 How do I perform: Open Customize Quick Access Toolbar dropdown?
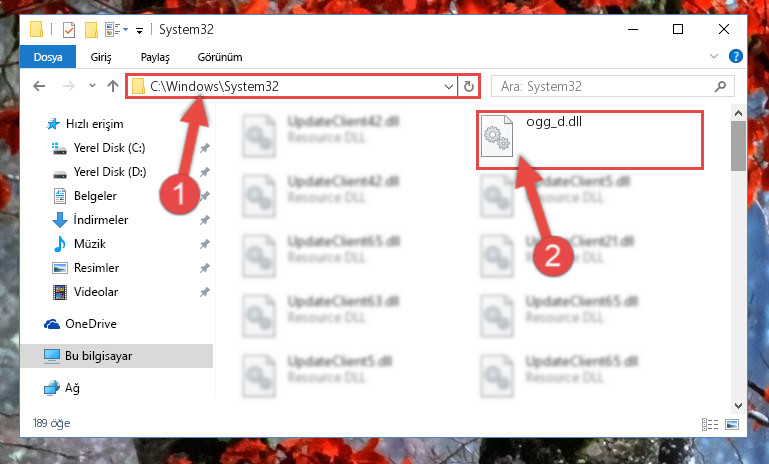point(139,31)
